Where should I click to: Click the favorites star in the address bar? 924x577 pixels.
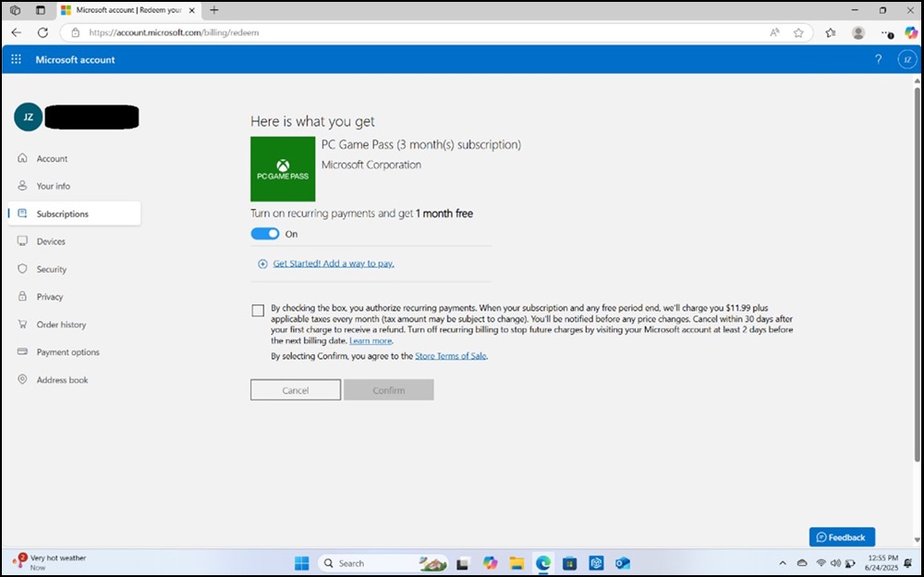tap(798, 32)
